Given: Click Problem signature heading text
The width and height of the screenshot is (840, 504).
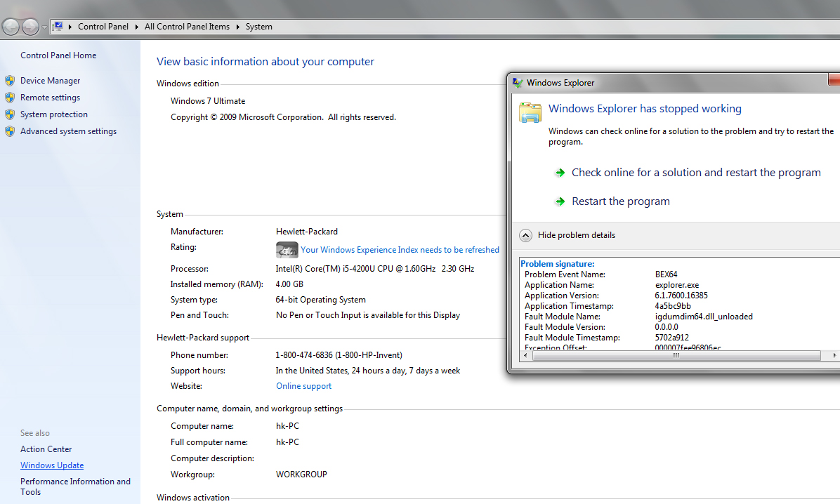Looking at the screenshot, I should [x=557, y=263].
